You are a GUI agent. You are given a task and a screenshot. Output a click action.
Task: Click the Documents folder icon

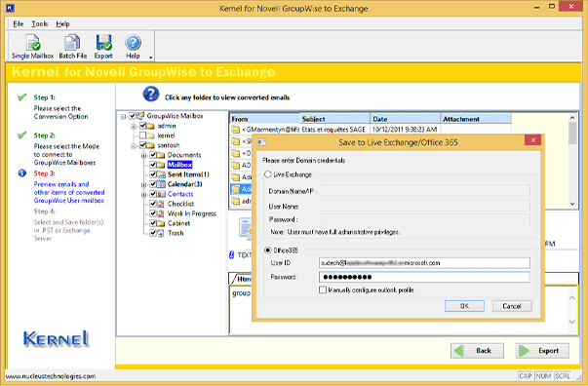161,155
